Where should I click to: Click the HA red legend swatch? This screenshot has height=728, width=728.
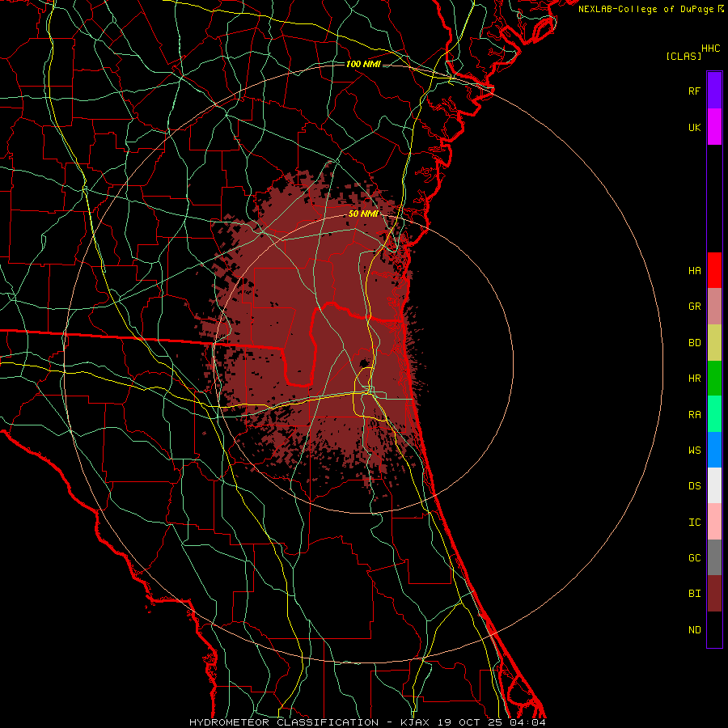point(714,270)
